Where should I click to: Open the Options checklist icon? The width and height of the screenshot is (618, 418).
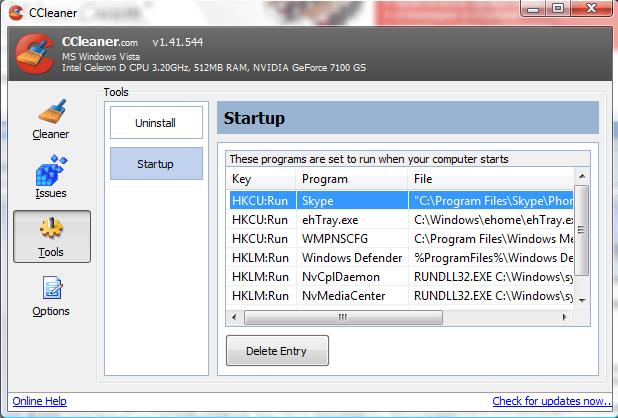pos(52,288)
